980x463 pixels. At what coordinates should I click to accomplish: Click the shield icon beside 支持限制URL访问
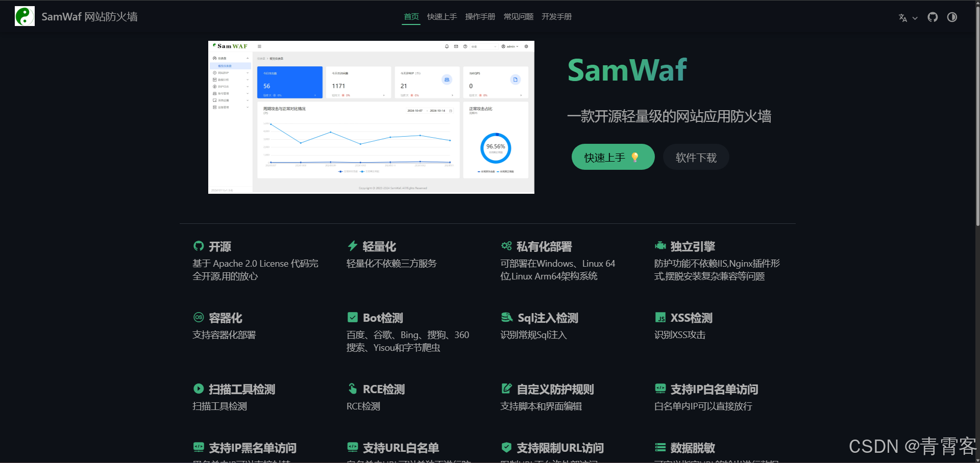pyautogui.click(x=506, y=447)
